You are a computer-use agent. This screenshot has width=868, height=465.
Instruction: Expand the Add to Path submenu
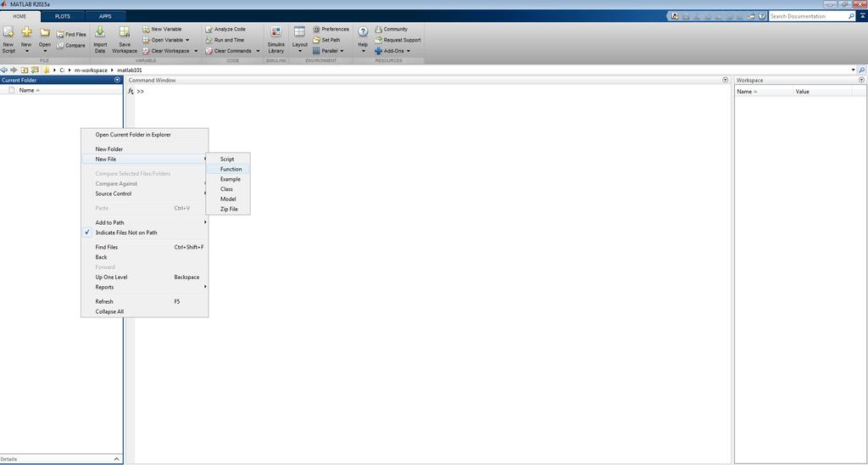pyautogui.click(x=144, y=223)
